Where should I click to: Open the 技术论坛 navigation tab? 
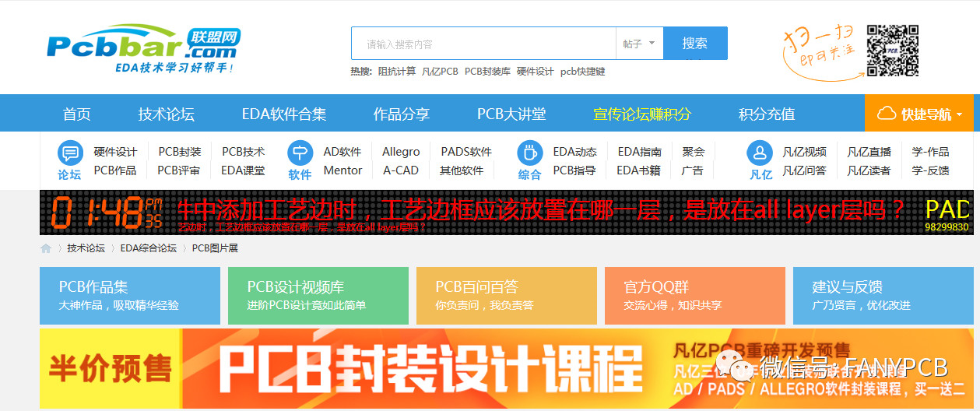tap(166, 114)
